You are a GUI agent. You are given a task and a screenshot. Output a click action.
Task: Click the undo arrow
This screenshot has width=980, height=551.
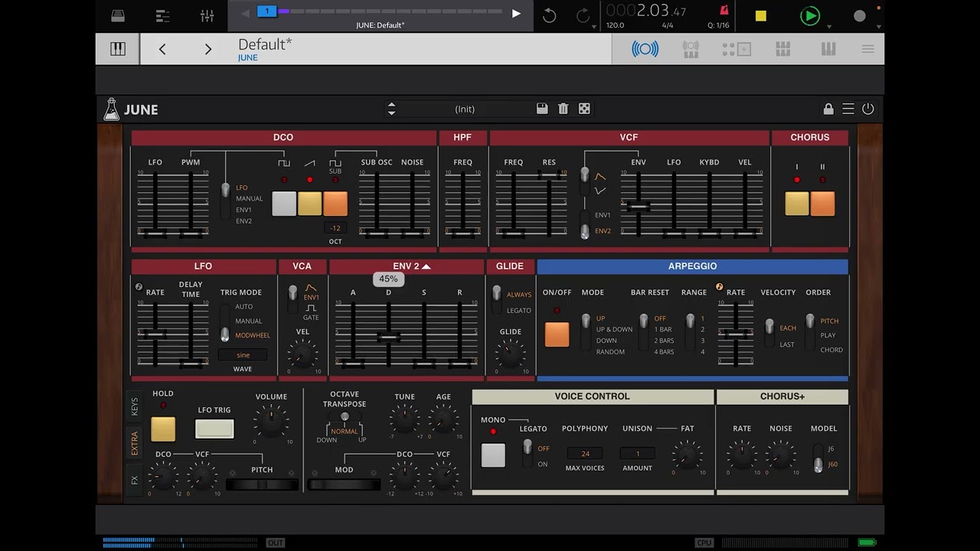point(549,15)
